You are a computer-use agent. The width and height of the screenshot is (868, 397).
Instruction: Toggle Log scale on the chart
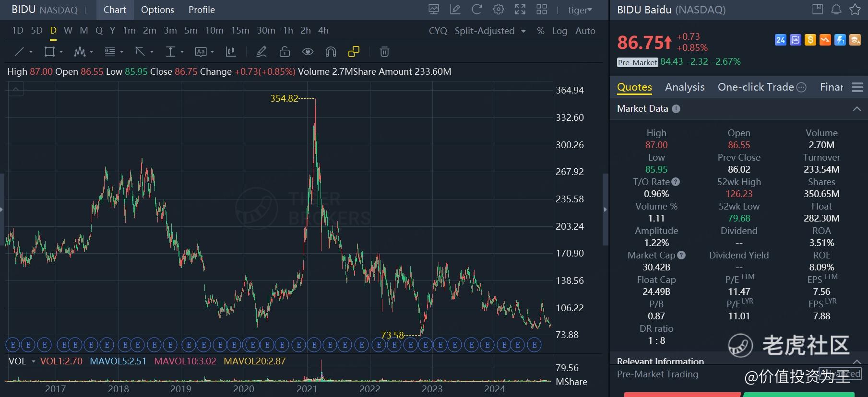click(559, 31)
